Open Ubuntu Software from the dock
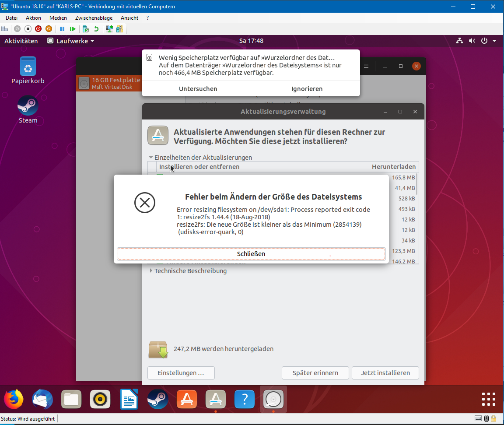The image size is (504, 425). (186, 399)
